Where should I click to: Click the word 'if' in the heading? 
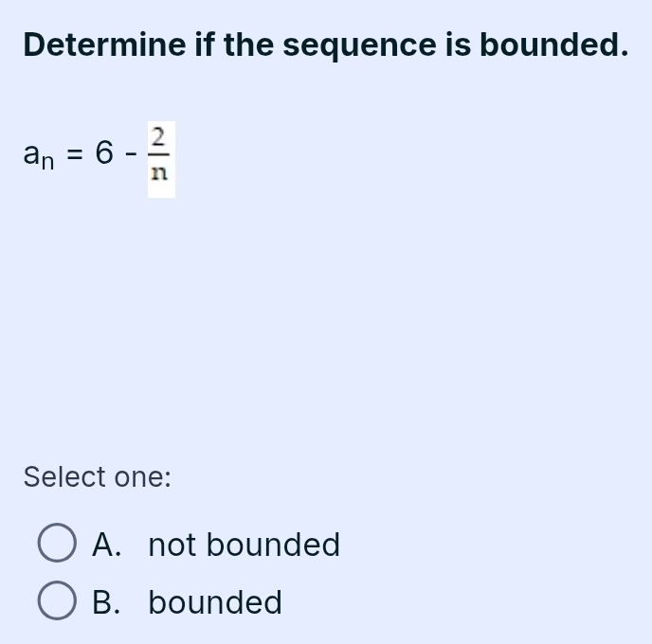(207, 44)
